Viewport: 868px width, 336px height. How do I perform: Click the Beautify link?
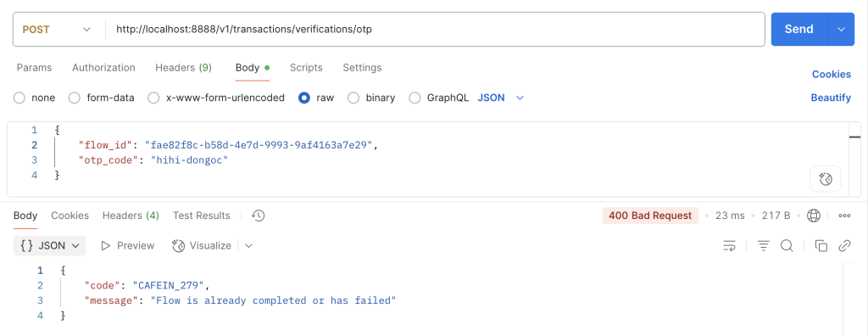tap(831, 98)
